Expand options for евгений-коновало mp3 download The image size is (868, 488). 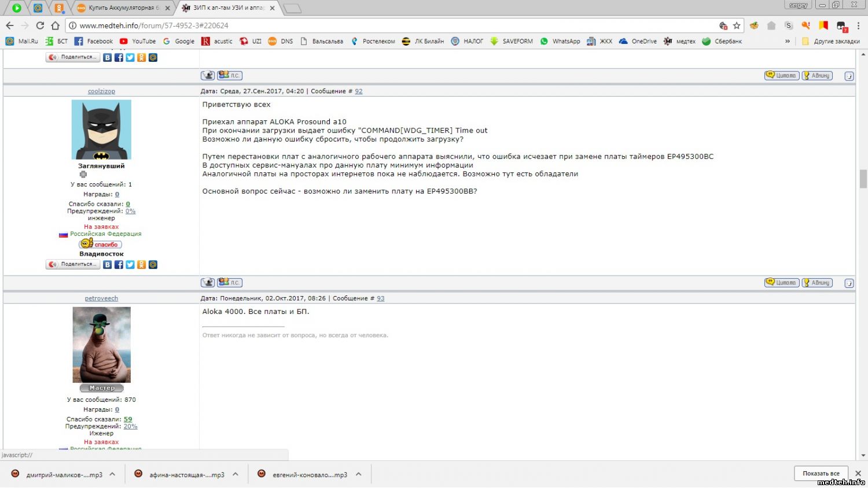tap(359, 474)
